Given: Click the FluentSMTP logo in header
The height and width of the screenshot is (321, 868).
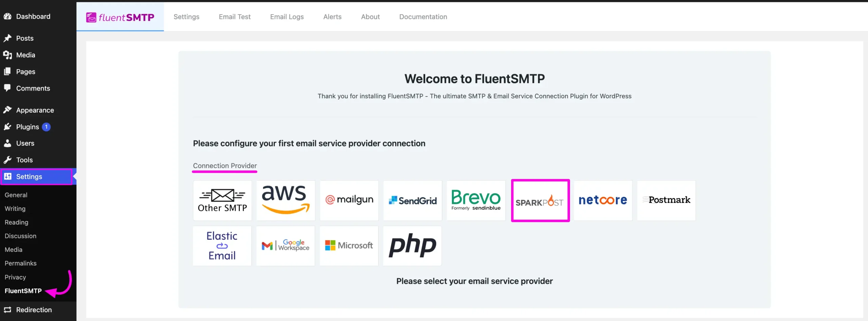Looking at the screenshot, I should tap(120, 17).
